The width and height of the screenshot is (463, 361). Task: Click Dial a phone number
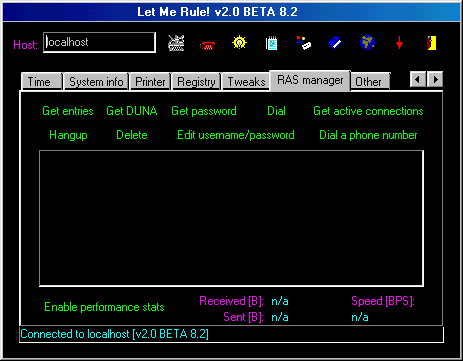click(x=368, y=135)
